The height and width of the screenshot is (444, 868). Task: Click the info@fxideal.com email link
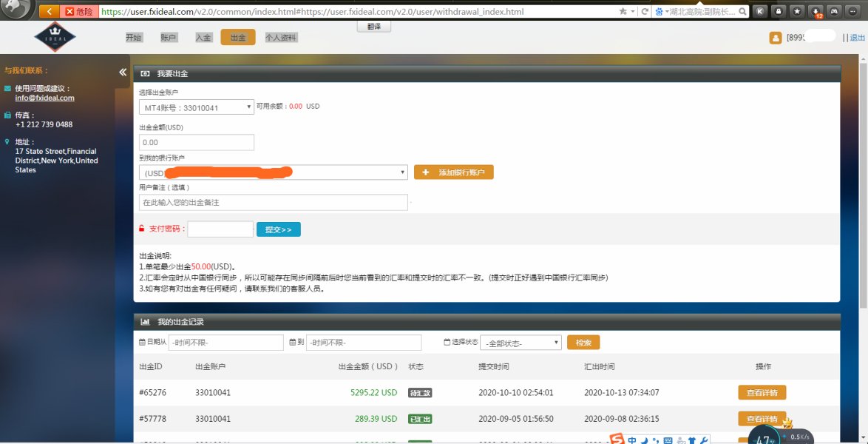click(44, 98)
